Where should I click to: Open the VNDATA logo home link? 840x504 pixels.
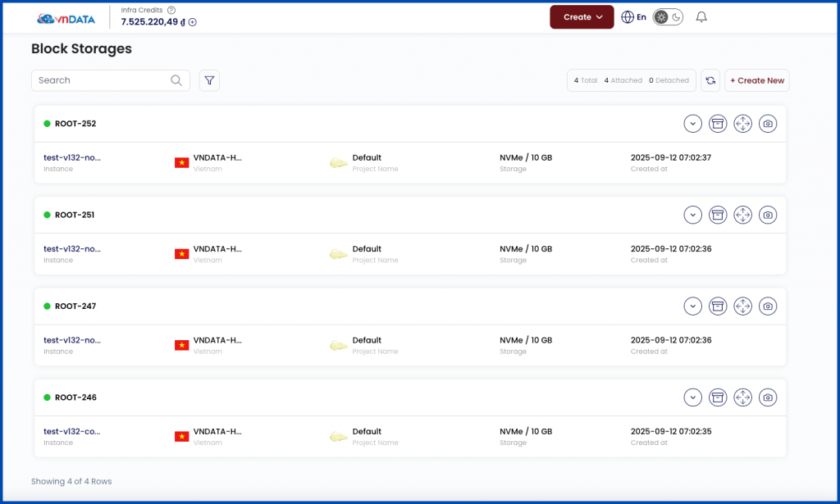click(x=66, y=19)
